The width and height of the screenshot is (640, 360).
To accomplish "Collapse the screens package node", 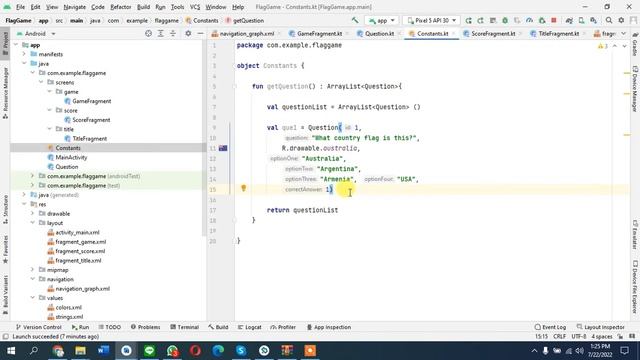I will [41, 82].
